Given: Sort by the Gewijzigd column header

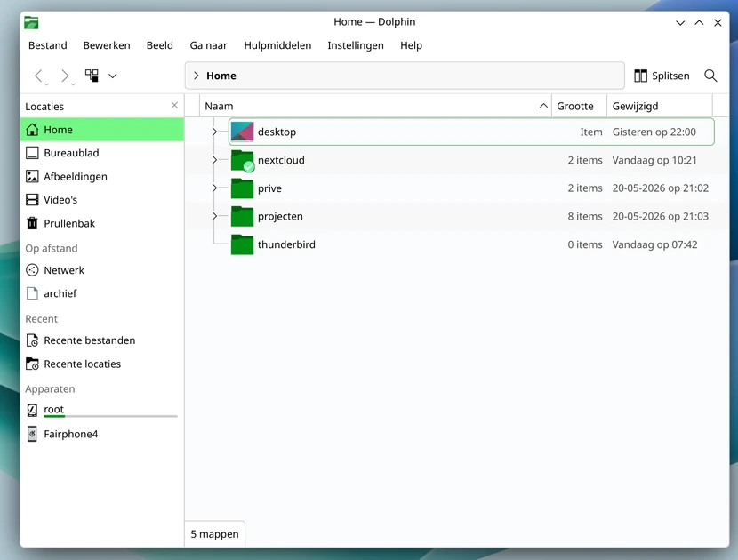Looking at the screenshot, I should pos(660,106).
